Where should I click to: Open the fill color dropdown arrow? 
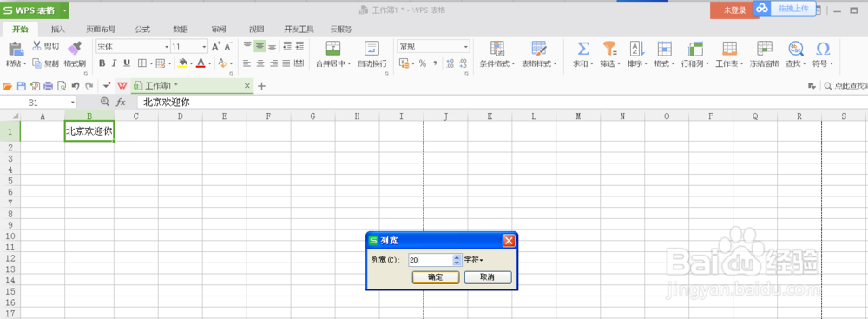[x=191, y=63]
